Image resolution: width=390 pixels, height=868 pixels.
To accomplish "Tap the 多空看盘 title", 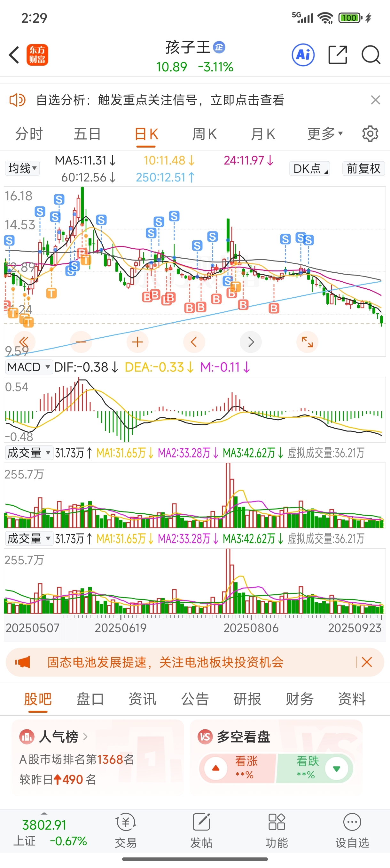I will pos(243,737).
